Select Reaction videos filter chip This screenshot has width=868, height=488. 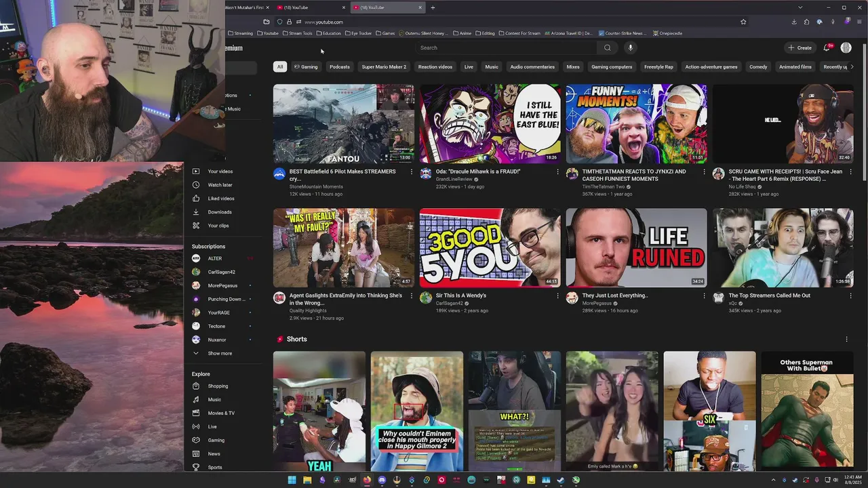[x=435, y=66]
